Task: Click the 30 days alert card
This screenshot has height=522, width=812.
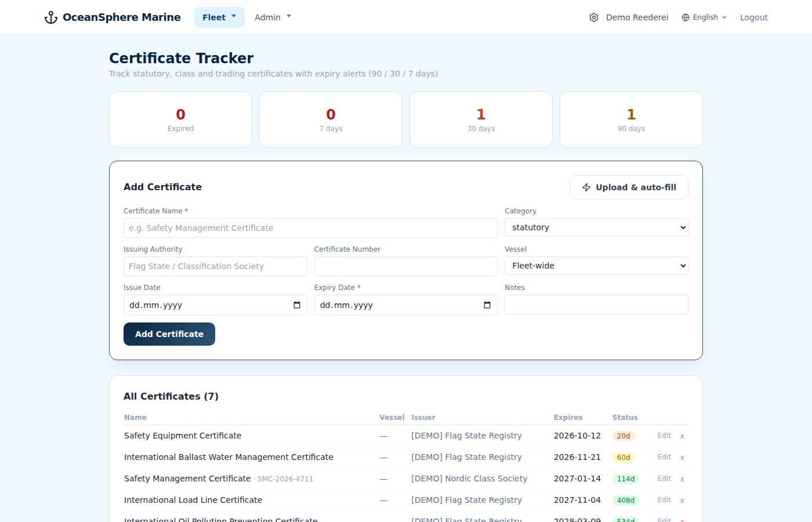Action: [481, 119]
